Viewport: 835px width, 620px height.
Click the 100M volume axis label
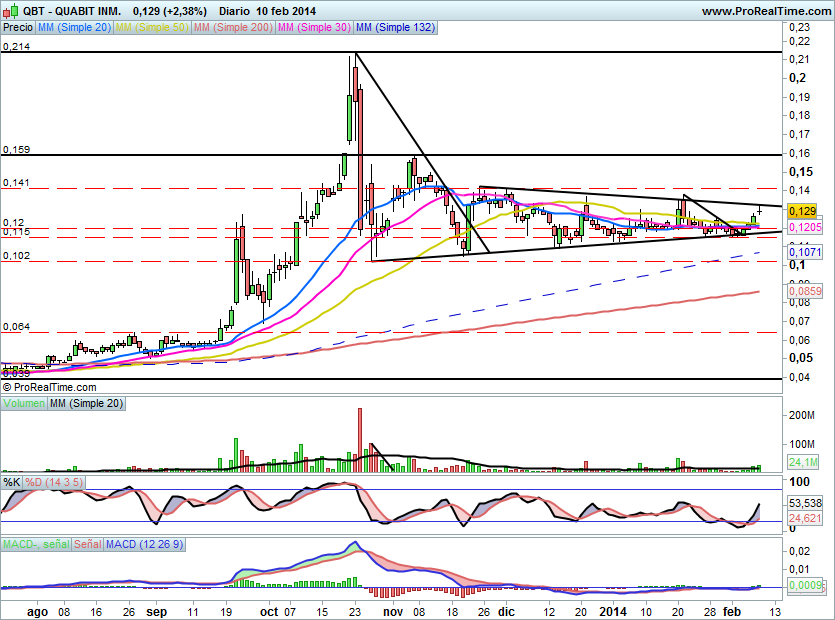point(802,444)
